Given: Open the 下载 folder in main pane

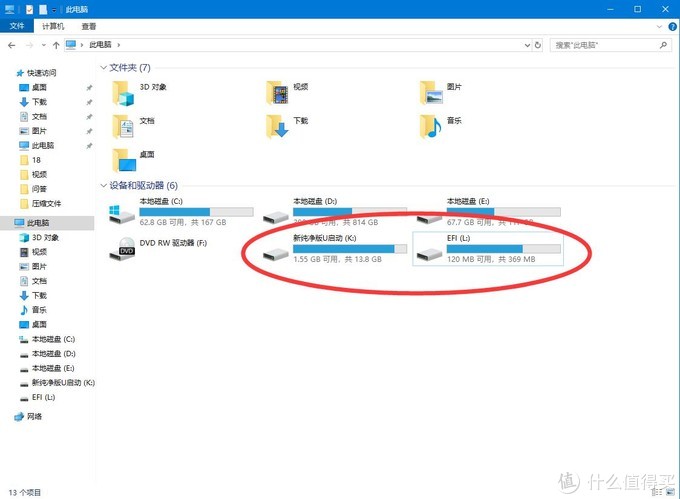Looking at the screenshot, I should click(x=277, y=126).
